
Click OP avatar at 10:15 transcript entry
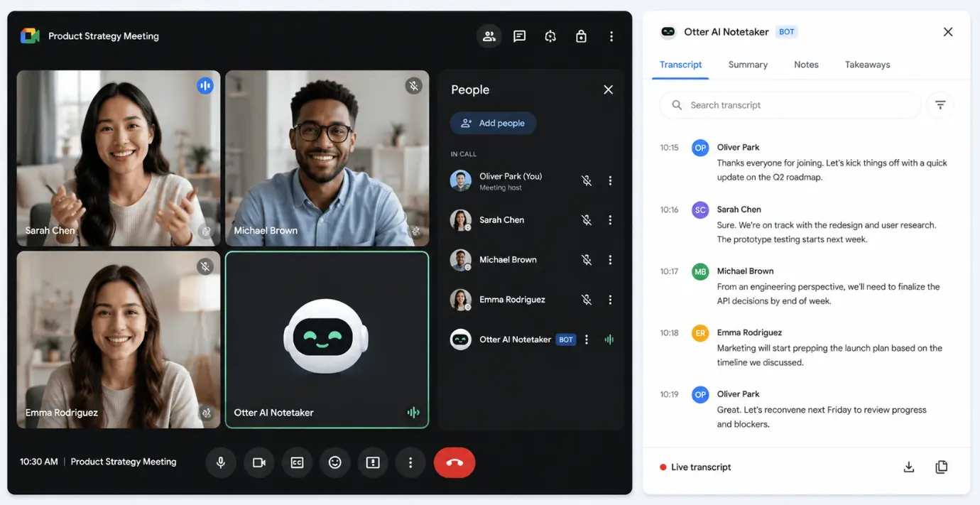[700, 148]
